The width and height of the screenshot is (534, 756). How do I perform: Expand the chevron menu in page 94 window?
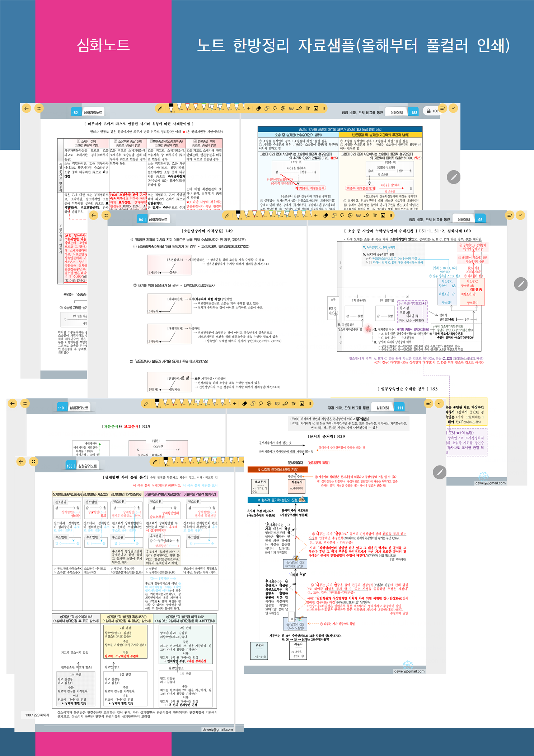pos(520,215)
